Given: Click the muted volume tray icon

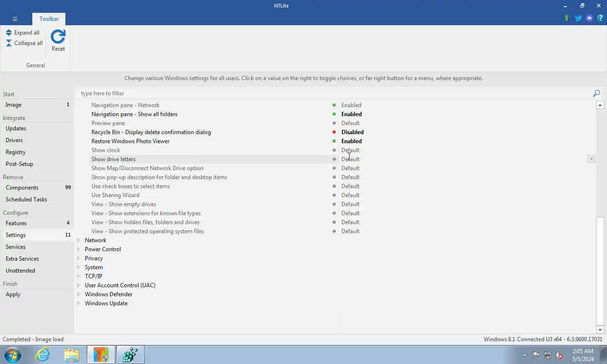Looking at the screenshot, I should tap(559, 355).
